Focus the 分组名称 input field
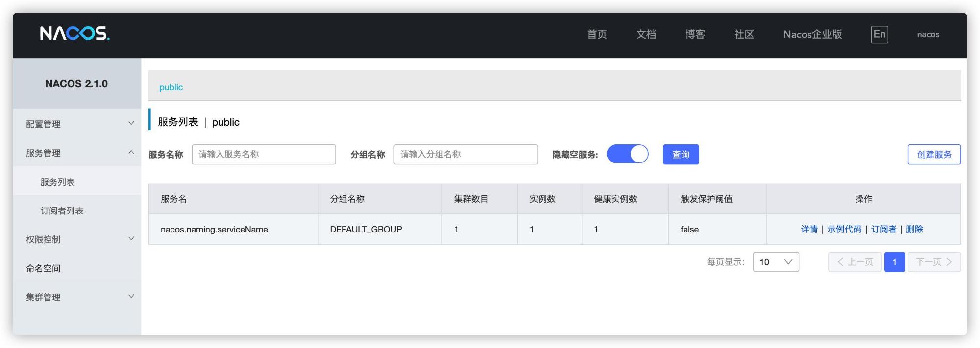This screenshot has height=348, width=980. click(x=465, y=155)
